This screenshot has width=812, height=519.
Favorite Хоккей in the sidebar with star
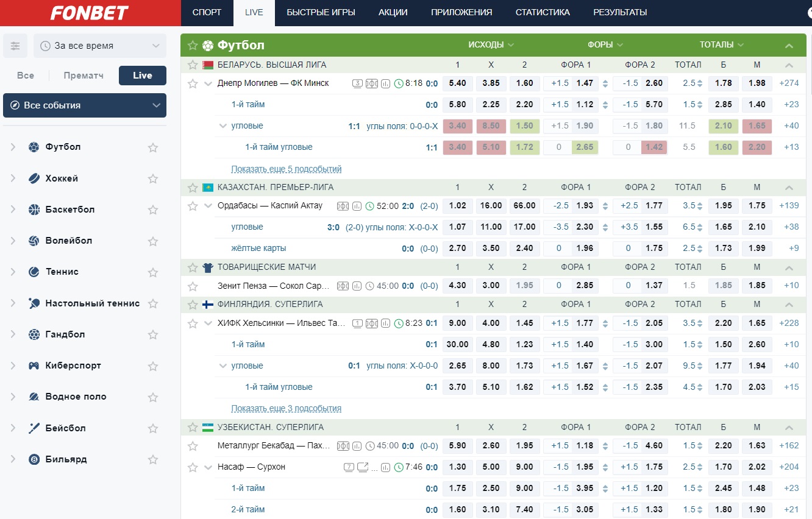click(x=153, y=178)
